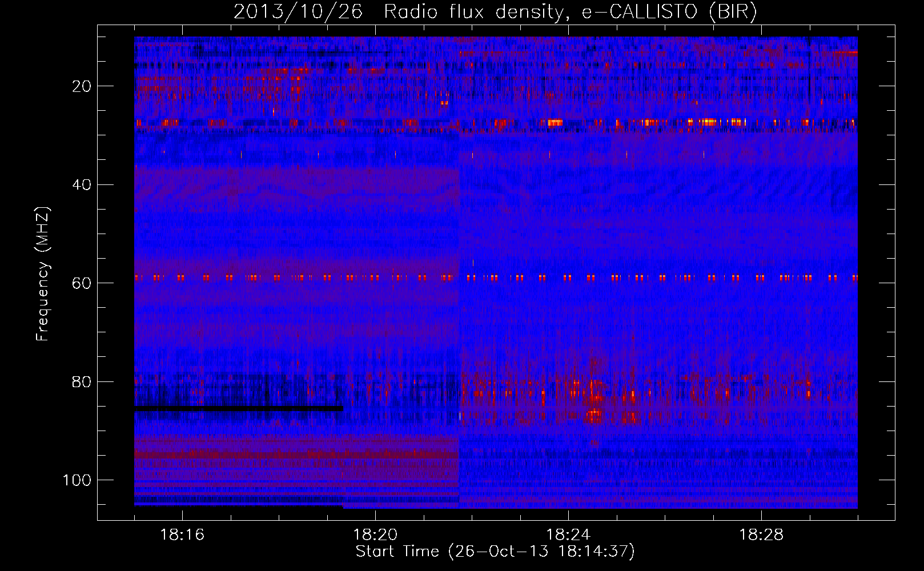Image resolution: width=924 pixels, height=571 pixels.
Task: Click the 40 frequency tick label
Action: (x=82, y=185)
